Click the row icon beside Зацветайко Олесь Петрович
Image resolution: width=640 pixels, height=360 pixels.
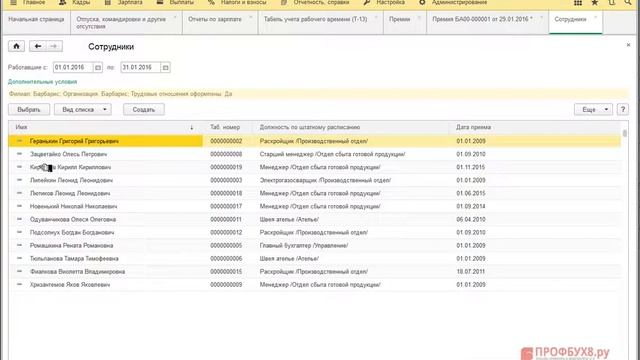tap(19, 154)
